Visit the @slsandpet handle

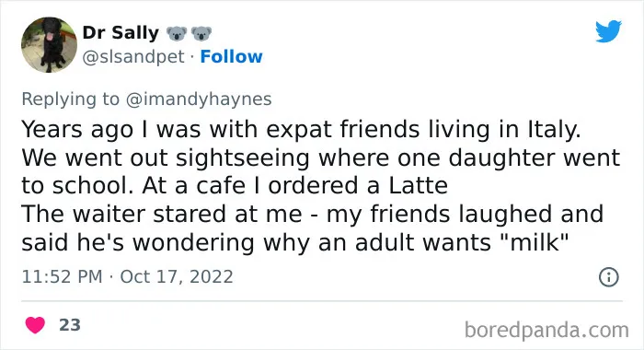coord(133,57)
